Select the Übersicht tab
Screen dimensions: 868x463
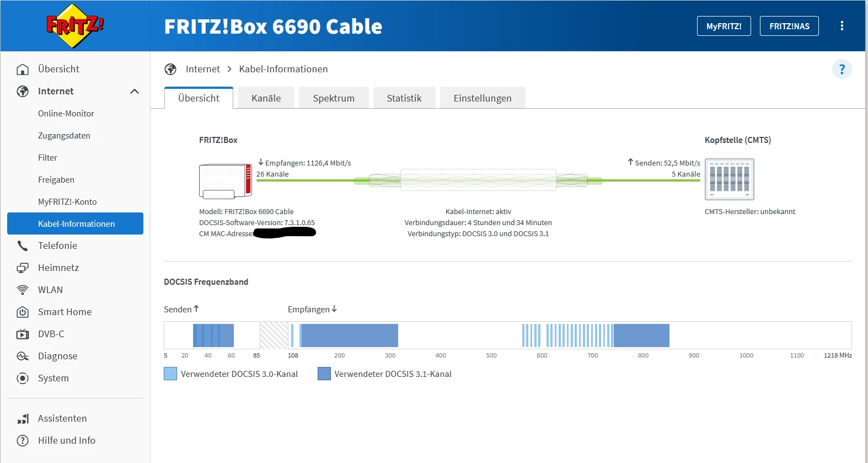199,98
